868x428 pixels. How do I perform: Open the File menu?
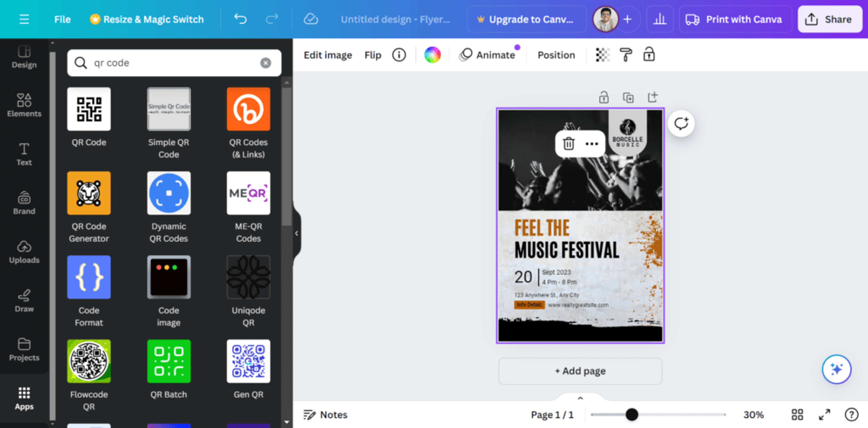coord(62,19)
